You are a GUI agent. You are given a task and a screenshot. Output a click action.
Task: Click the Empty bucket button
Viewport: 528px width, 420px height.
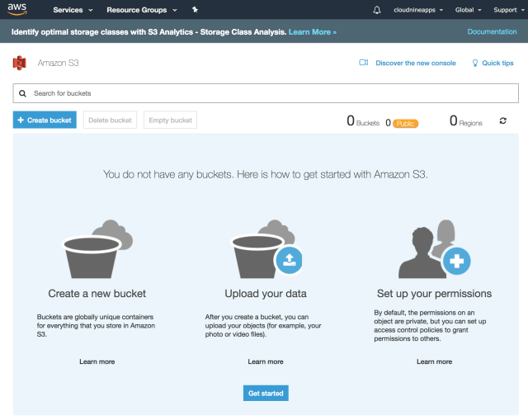[171, 120]
